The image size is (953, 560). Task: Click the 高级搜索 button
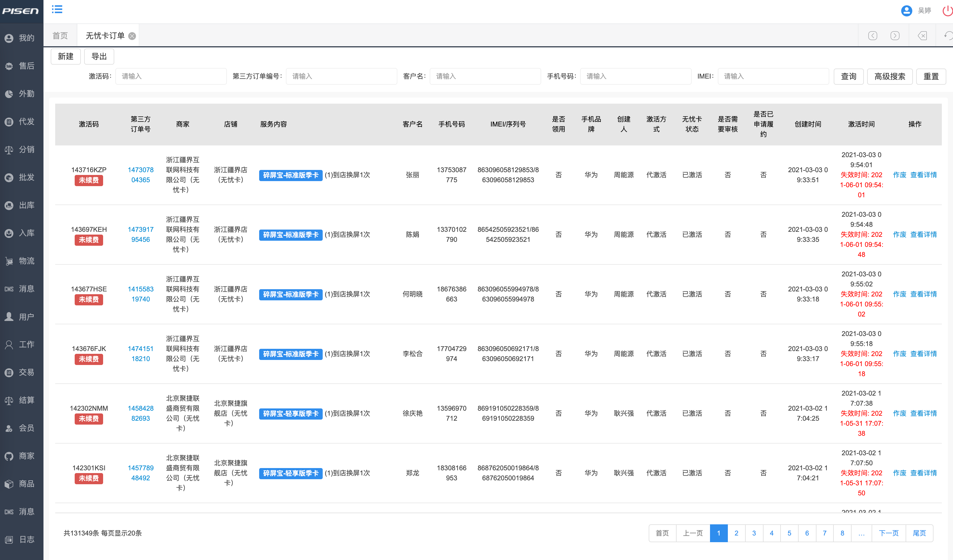pos(889,76)
